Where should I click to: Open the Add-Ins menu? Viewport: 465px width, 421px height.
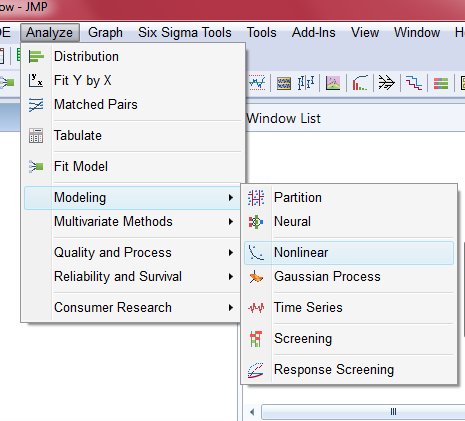pyautogui.click(x=314, y=33)
